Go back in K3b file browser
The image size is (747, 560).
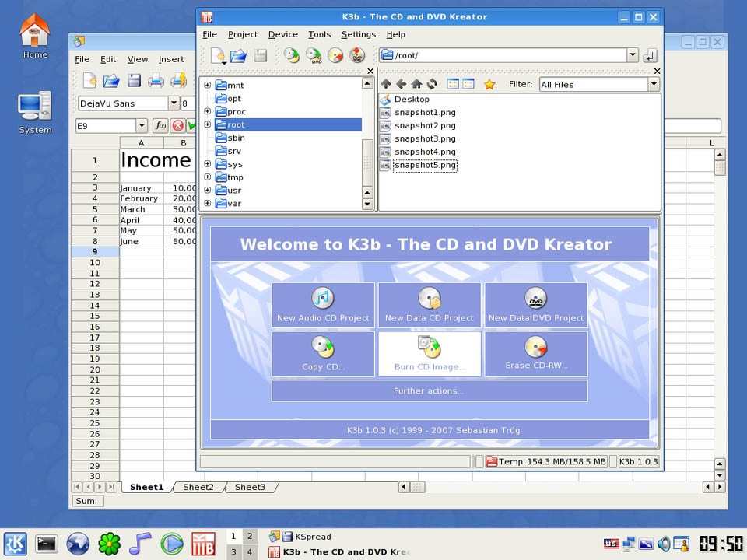pos(402,84)
